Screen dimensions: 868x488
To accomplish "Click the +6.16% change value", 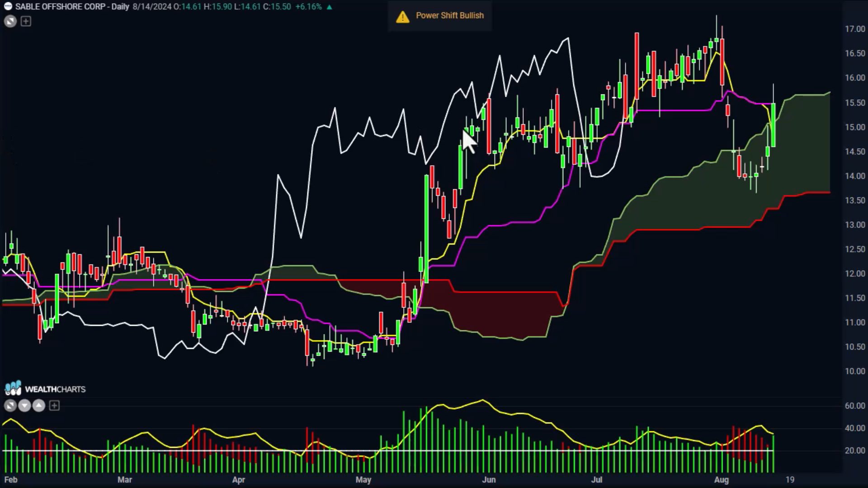I will click(309, 7).
